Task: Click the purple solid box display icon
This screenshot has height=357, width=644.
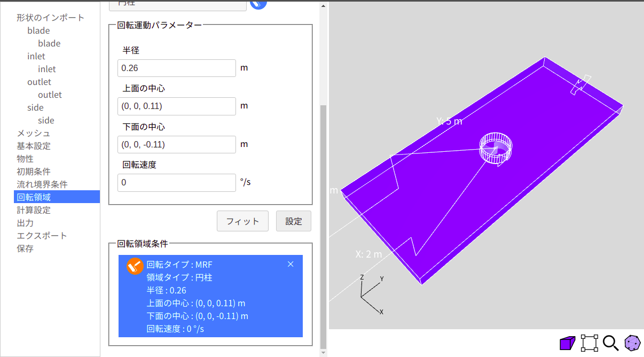Action: pyautogui.click(x=568, y=343)
